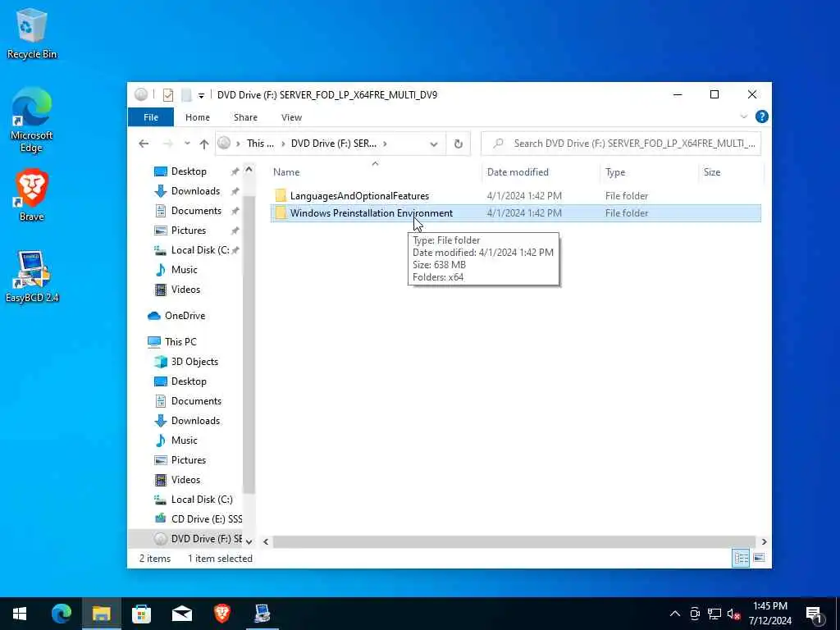Click the Meet Now tray icon
Viewport: 840px width, 630px height.
point(694,614)
